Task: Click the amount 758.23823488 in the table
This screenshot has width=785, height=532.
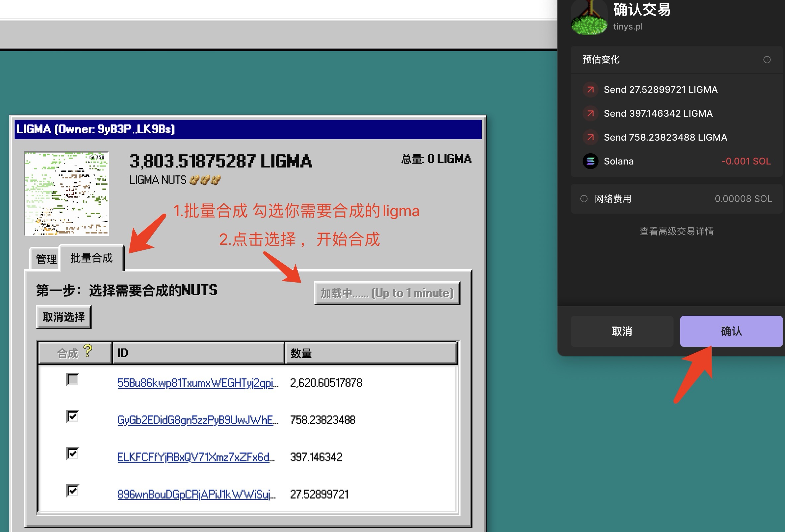Action: coord(323,420)
